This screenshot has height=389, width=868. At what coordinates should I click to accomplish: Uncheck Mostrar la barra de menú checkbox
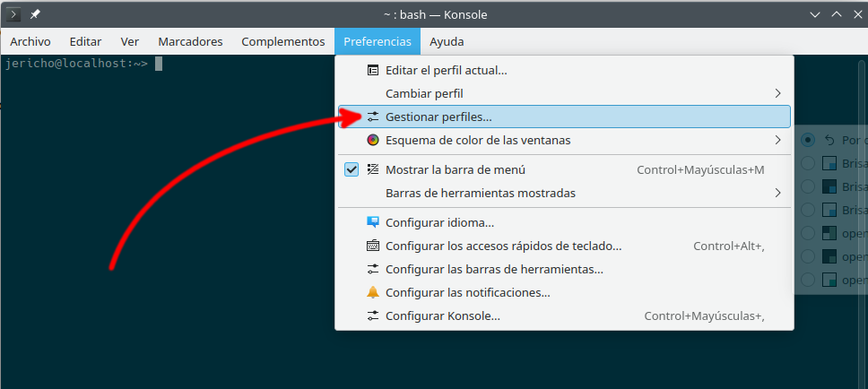point(352,169)
